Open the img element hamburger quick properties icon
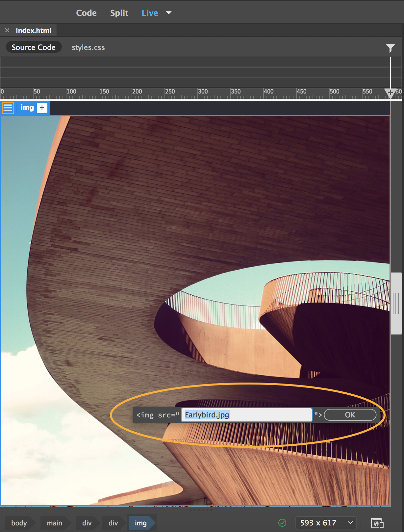Viewport: 404px width, 532px height. point(8,108)
